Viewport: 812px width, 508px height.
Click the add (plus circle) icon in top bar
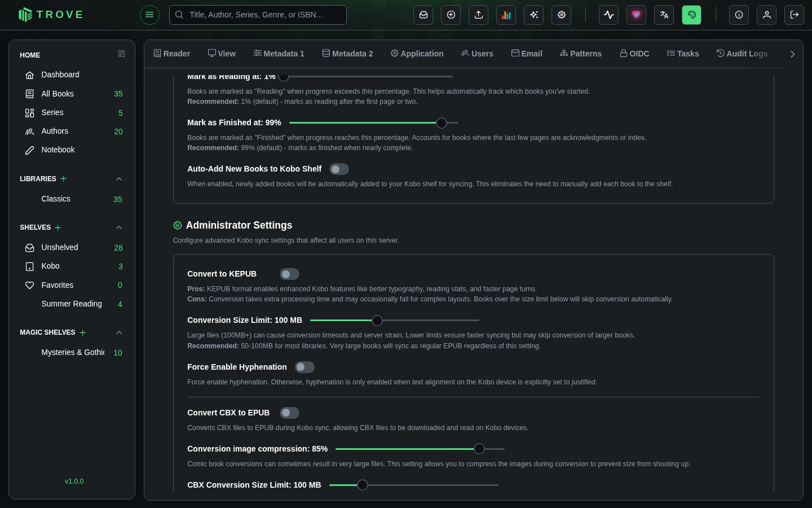coord(451,15)
